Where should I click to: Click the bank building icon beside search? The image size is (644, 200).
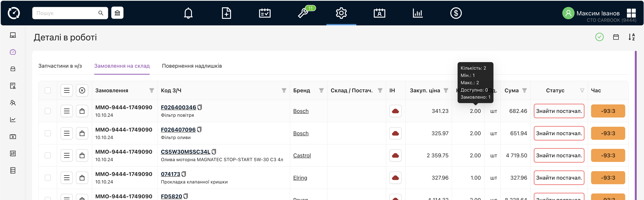click(117, 13)
